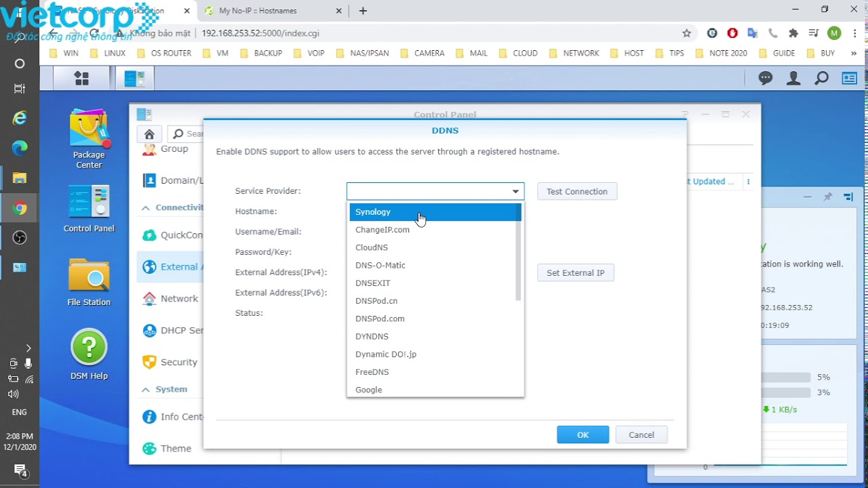Open Service Provider dropdown arrow

pyautogui.click(x=515, y=192)
